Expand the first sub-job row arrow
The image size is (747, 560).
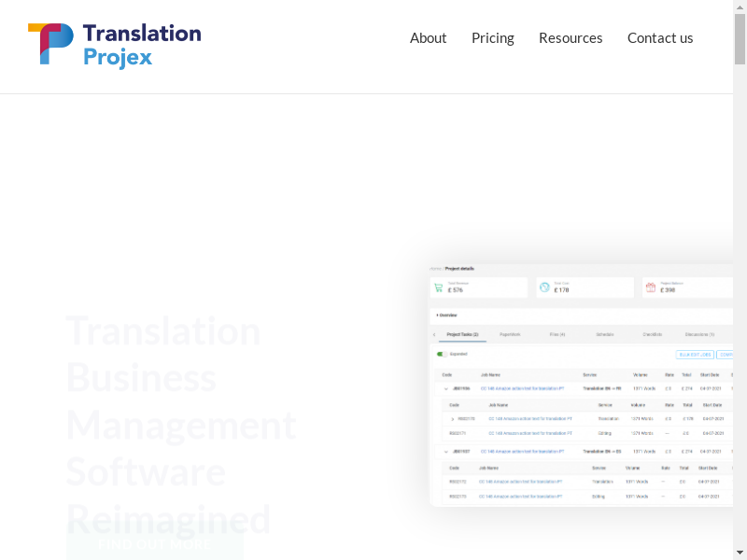453,419
